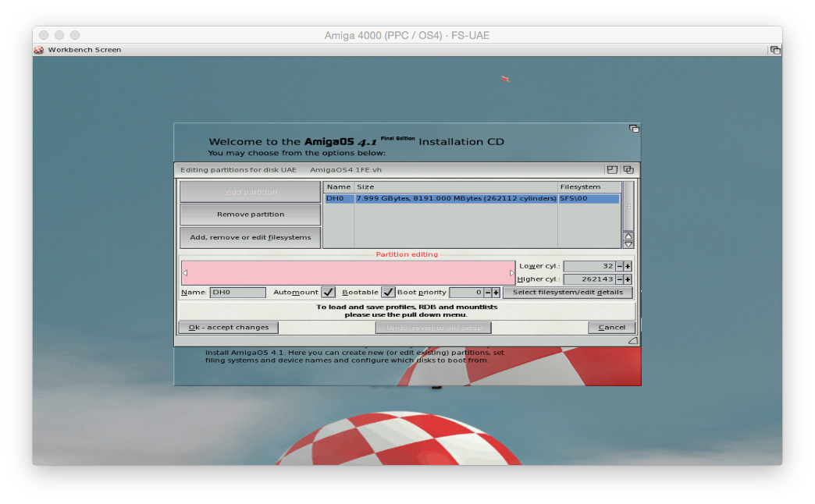Click the macOS minimize window button
Screen dimensions: 815x504
coord(59,35)
